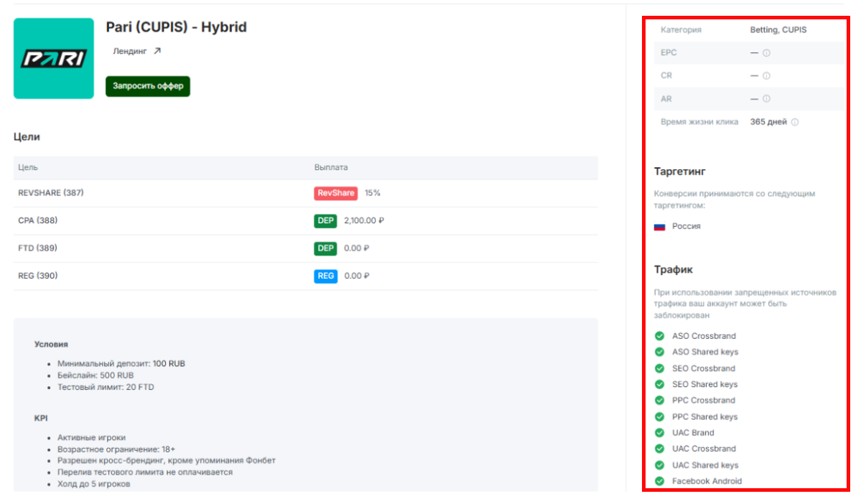This screenshot has height=504, width=866.
Task: Click the KPI heading
Action: (41, 418)
